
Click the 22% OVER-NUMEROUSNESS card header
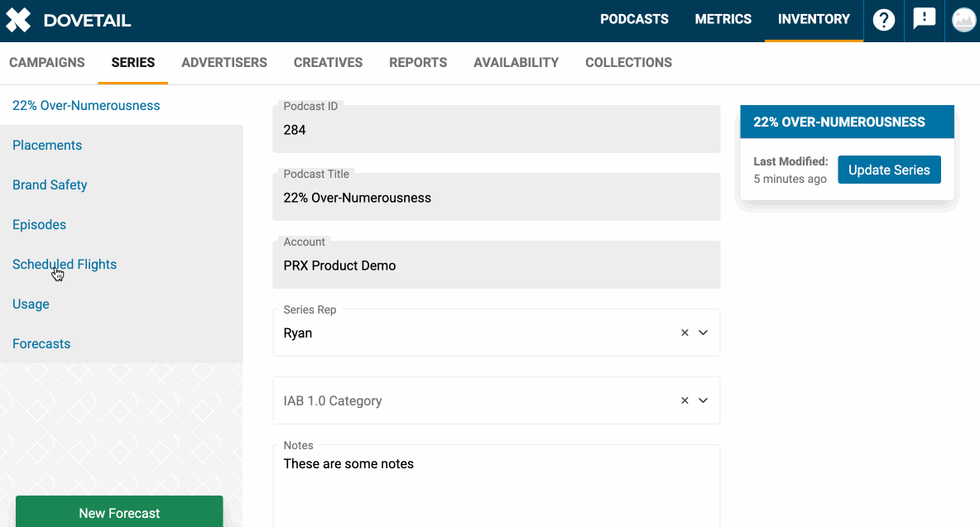(847, 122)
